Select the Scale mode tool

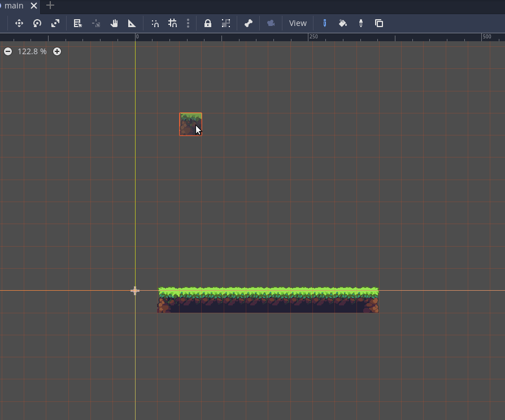click(55, 23)
